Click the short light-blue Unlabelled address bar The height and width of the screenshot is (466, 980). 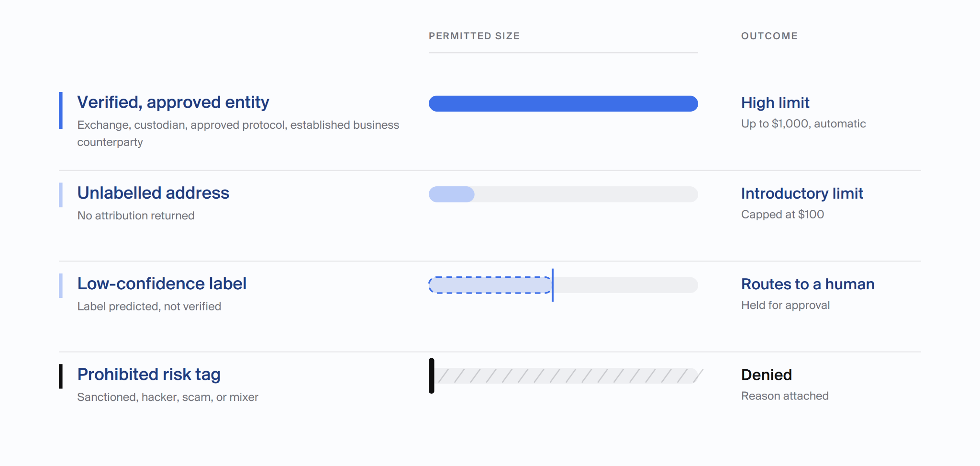(452, 194)
